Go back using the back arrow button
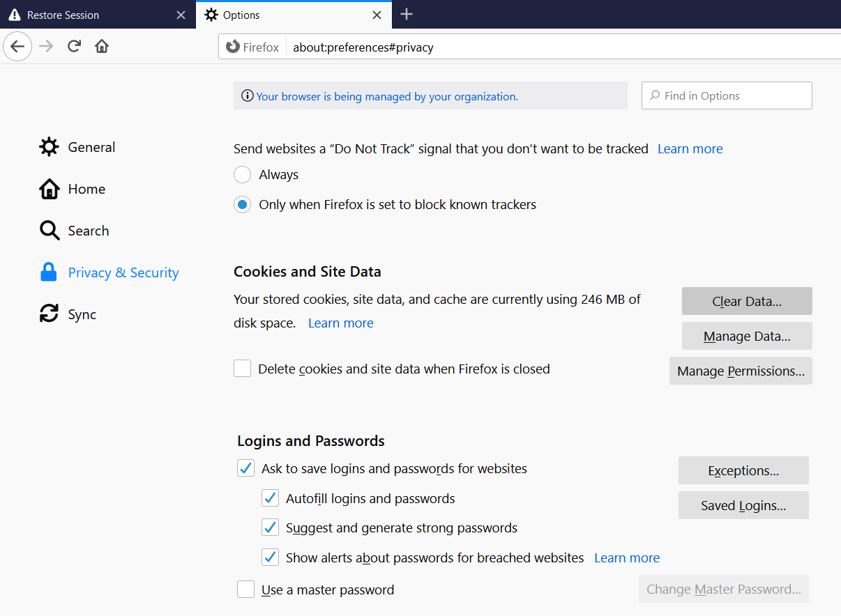This screenshot has width=841, height=616. point(17,47)
